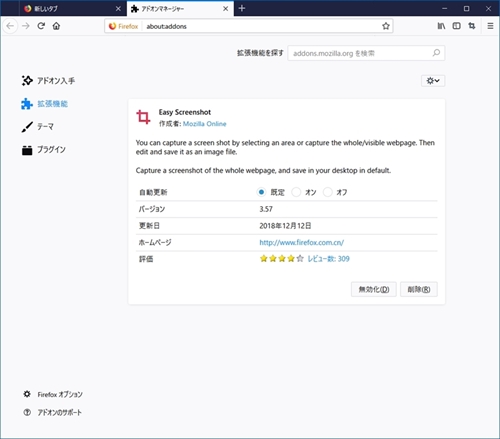500x439 pixels.
Task: Bookmark this page with the star icon
Action: coord(386,26)
